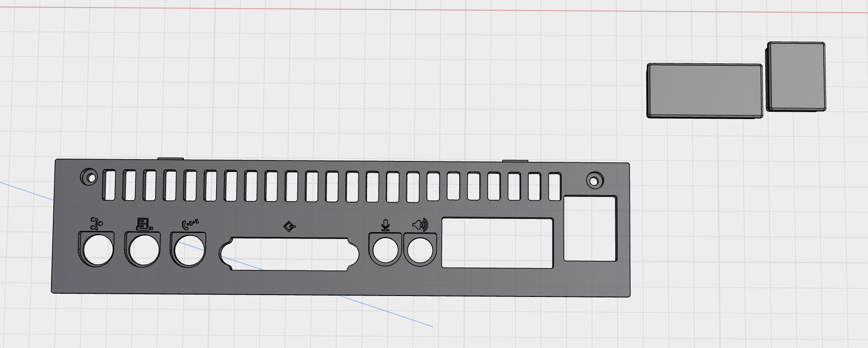
Task: Click the red axis line at top
Action: coord(434,10)
